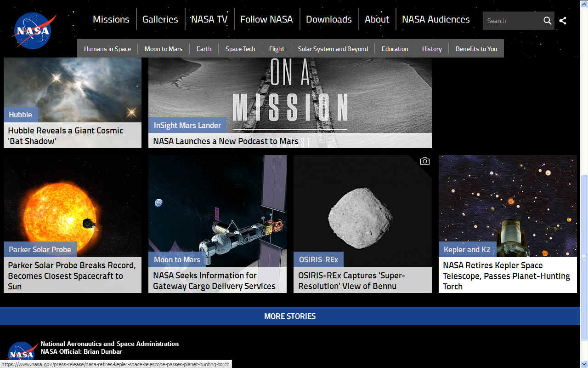Select Solar System and Beyond topic

(x=333, y=49)
